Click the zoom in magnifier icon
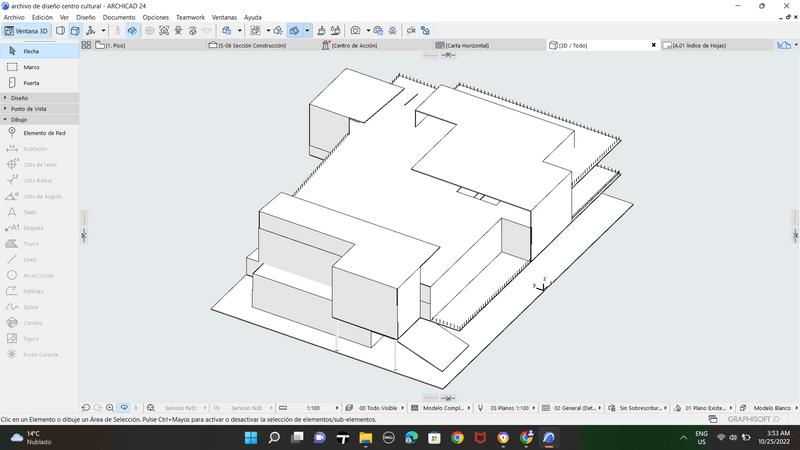 click(x=110, y=408)
